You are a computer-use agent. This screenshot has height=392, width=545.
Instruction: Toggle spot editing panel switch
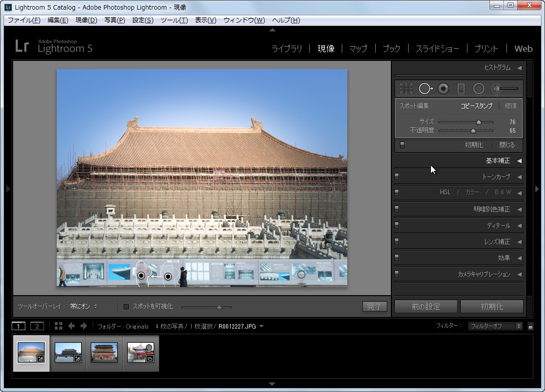click(402, 145)
